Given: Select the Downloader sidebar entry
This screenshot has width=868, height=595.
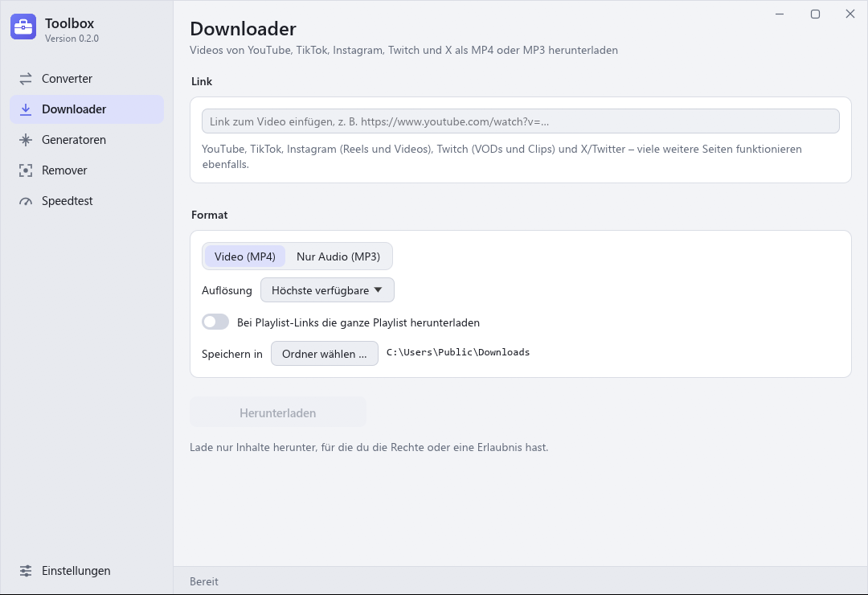Looking at the screenshot, I should [x=87, y=109].
